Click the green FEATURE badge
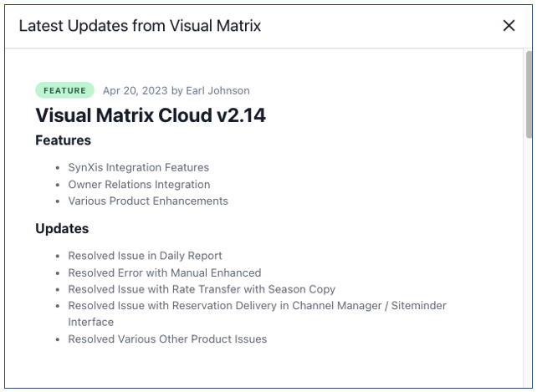Image resolution: width=537 pixels, height=392 pixels. [x=64, y=90]
